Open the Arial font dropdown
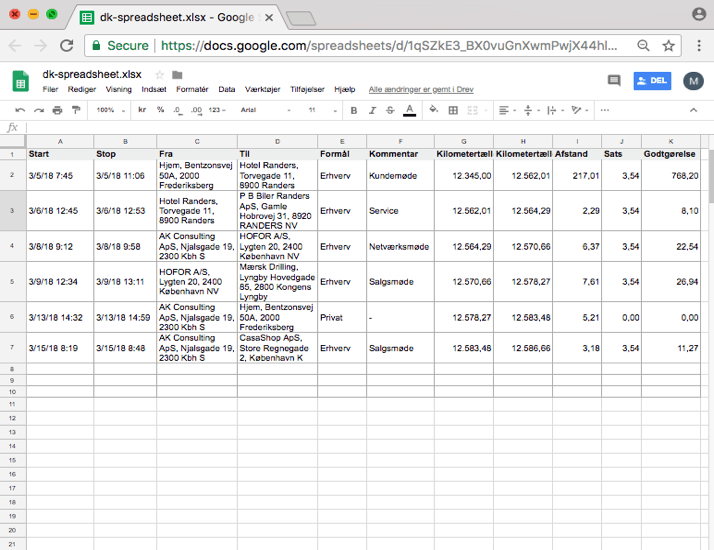The height and width of the screenshot is (550, 714). point(265,110)
